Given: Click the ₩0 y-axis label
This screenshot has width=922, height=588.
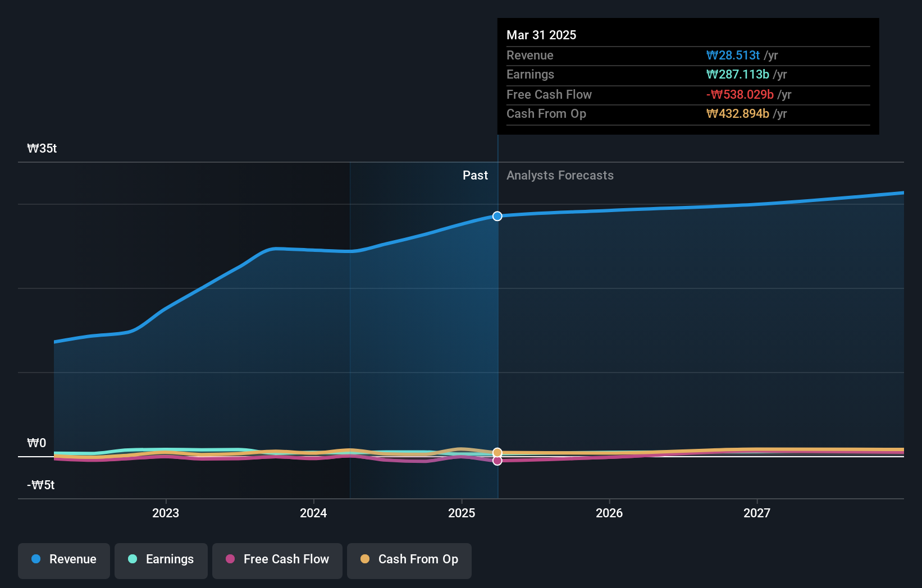Looking at the screenshot, I should [x=36, y=443].
